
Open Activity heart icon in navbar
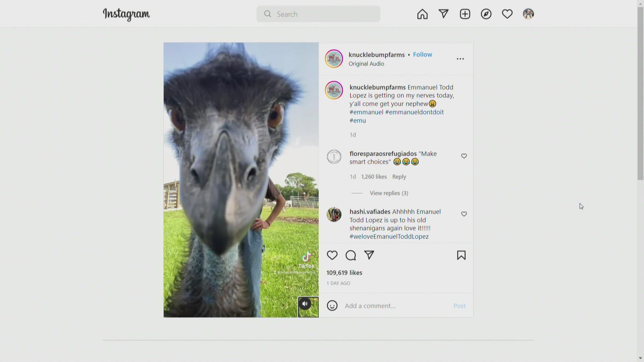(x=507, y=14)
